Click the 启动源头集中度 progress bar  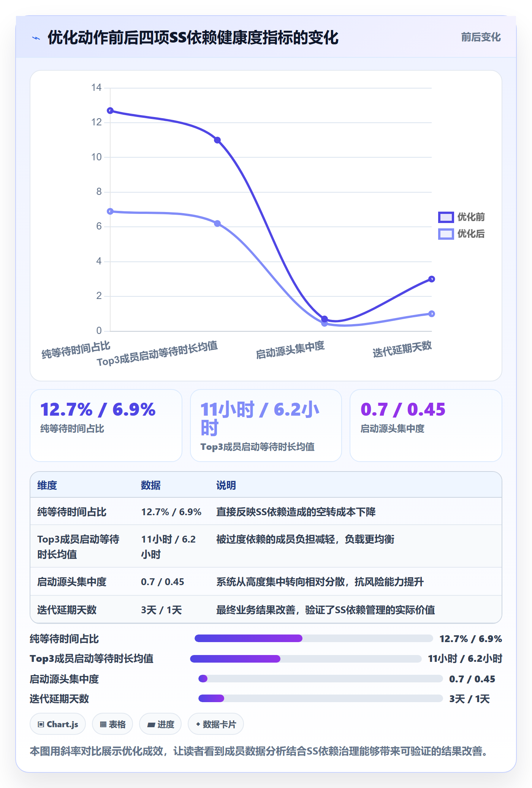[x=321, y=679]
